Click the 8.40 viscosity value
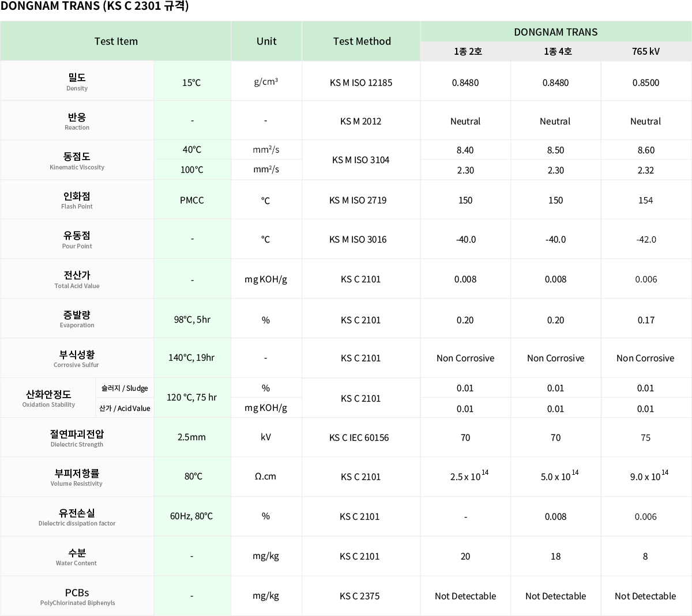 click(465, 150)
